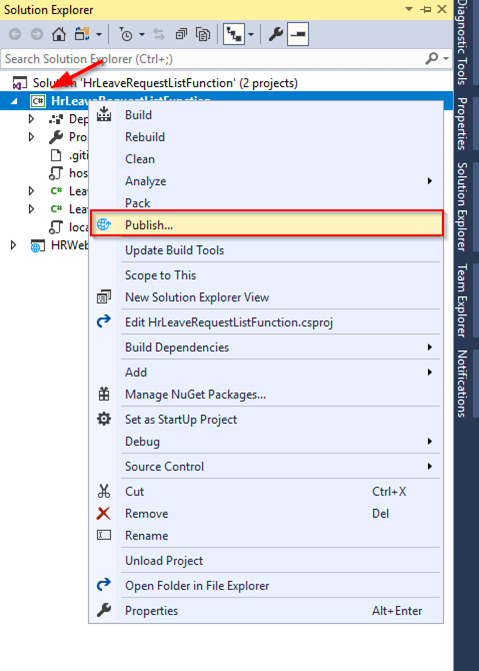Select Publish... from the context menu

(x=267, y=225)
